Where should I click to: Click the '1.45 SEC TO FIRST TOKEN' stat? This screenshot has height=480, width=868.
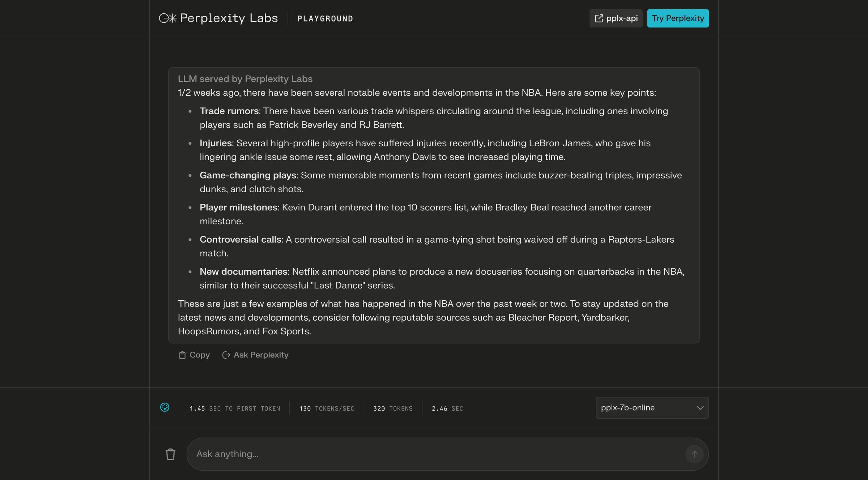click(x=235, y=408)
